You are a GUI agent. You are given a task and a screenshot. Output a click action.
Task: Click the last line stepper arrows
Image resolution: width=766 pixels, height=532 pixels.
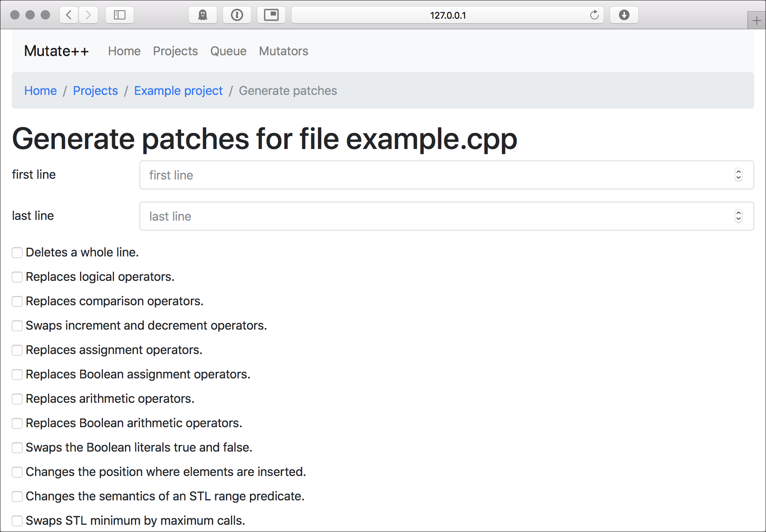pyautogui.click(x=738, y=216)
